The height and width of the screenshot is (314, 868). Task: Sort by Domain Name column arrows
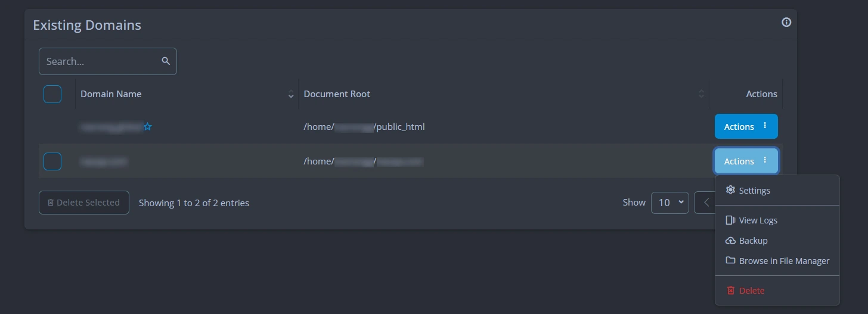pyautogui.click(x=291, y=94)
